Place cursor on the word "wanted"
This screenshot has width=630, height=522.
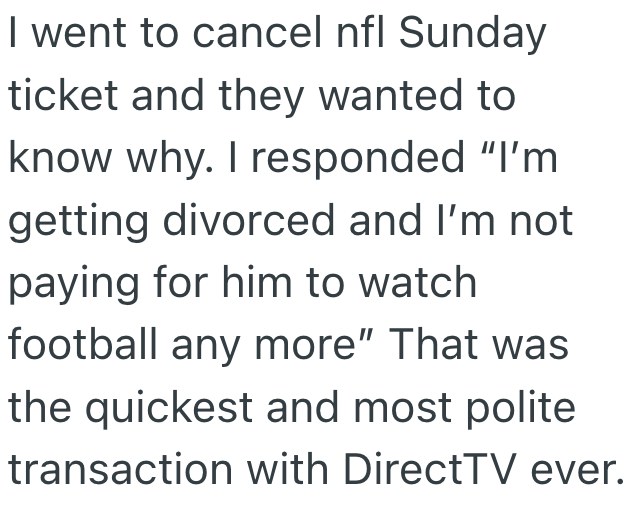coord(372,97)
